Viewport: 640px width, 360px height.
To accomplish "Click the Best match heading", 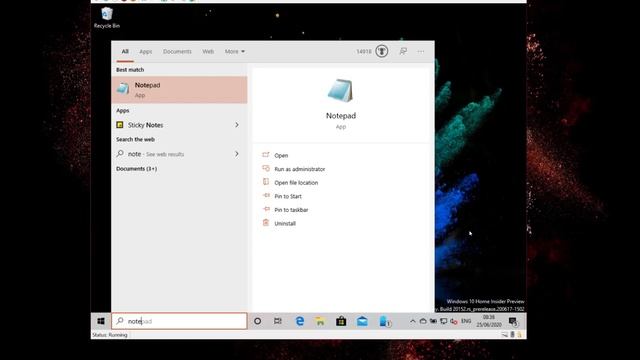I will pyautogui.click(x=130, y=70).
